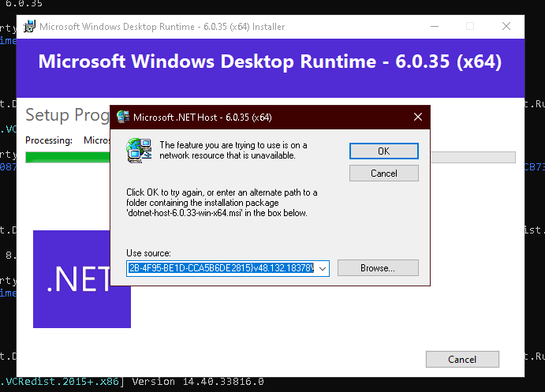Click the .NET logo tile
The width and height of the screenshot is (545, 392).
click(82, 278)
